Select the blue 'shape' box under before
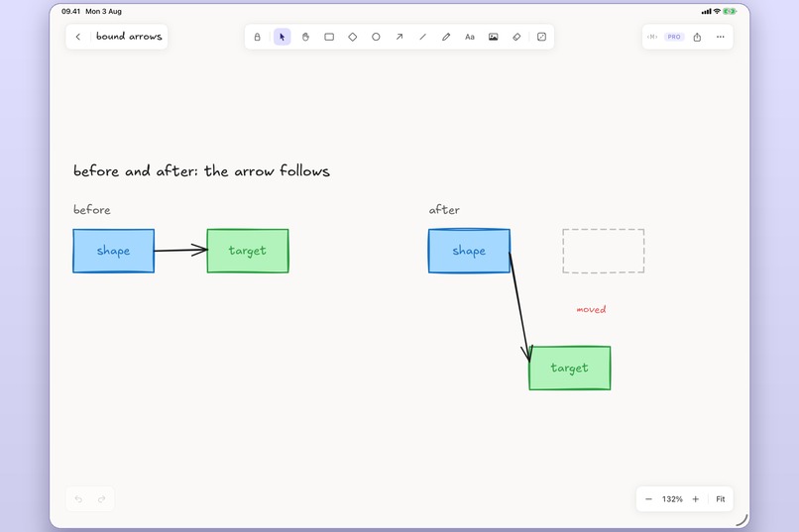799x532 pixels. tap(114, 251)
